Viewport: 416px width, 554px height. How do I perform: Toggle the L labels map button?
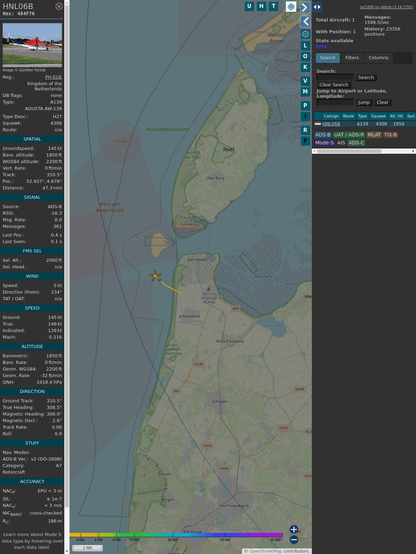(305, 46)
